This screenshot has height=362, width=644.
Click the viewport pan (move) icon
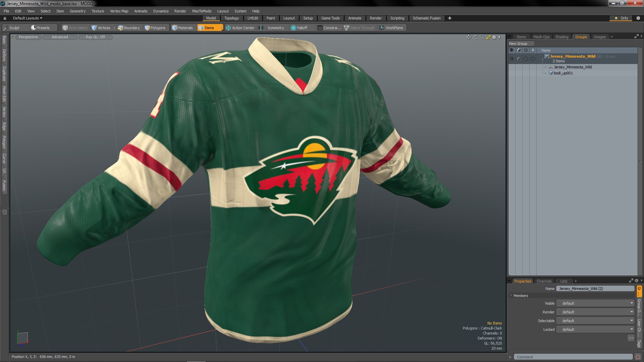coord(469,37)
